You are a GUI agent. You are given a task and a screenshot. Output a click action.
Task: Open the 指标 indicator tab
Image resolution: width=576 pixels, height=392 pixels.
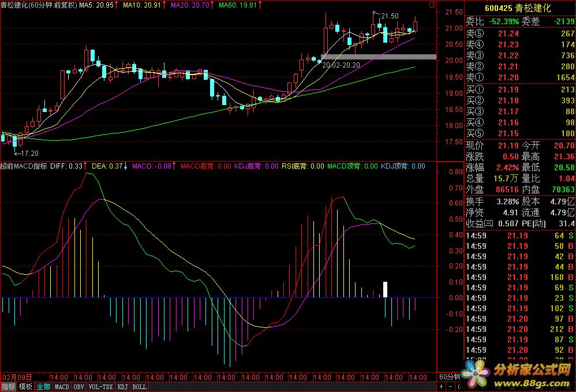point(8,386)
